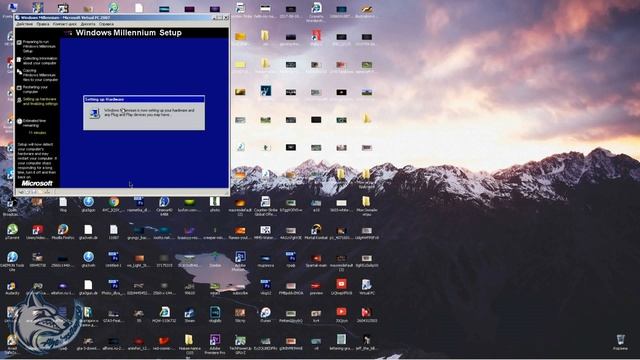The image size is (640, 360).
Task: Select the red-cosmic image file
Action: tap(164, 343)
